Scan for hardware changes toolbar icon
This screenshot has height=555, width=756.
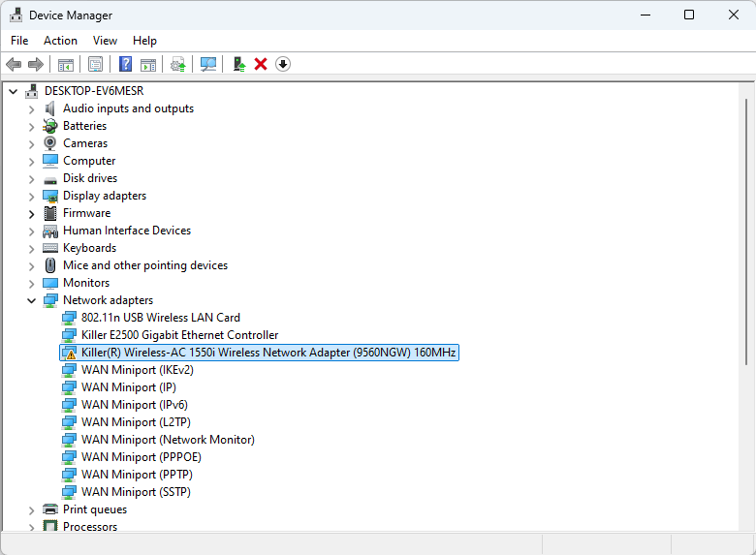[208, 64]
